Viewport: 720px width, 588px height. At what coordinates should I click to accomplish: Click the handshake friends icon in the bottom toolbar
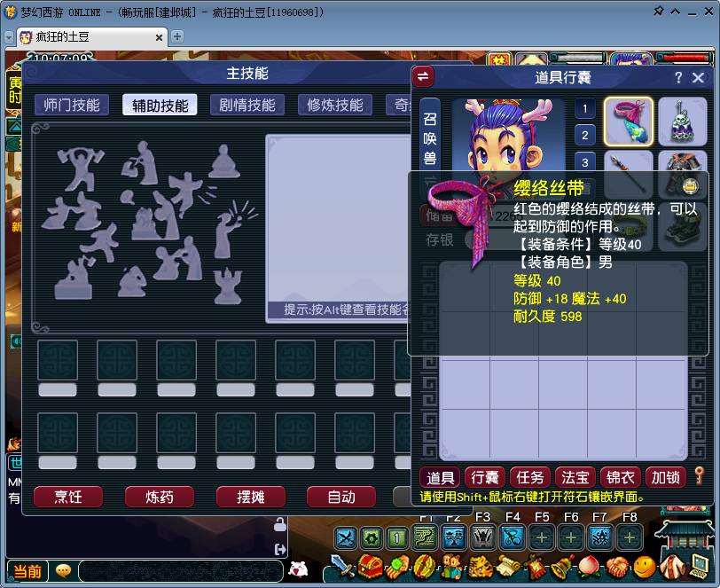[620, 569]
